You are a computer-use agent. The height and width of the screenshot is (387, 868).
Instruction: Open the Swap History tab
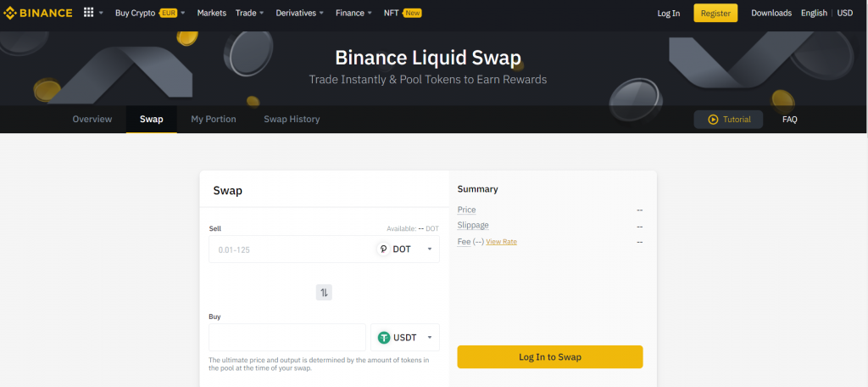292,119
